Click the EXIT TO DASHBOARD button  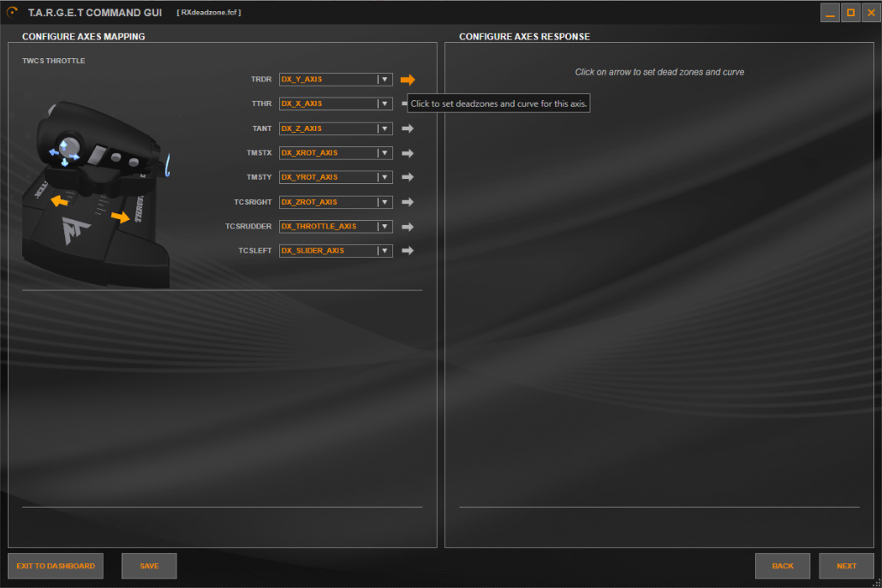[x=56, y=566]
